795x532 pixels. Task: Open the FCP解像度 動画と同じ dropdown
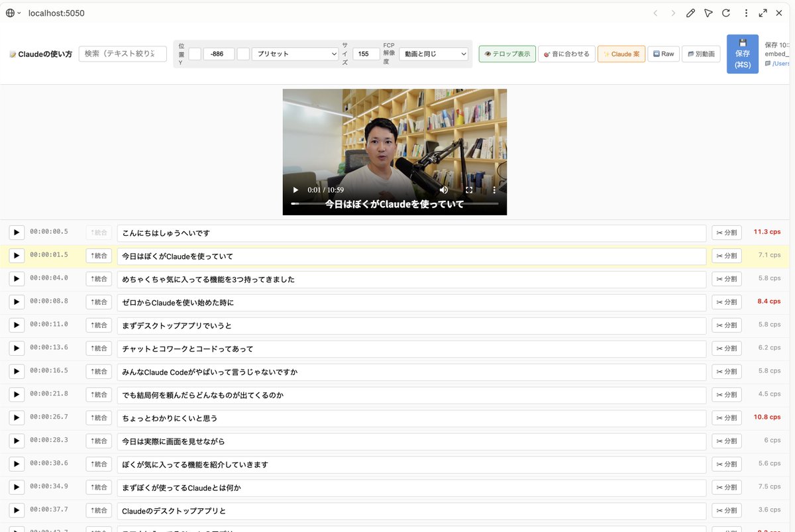coord(434,54)
